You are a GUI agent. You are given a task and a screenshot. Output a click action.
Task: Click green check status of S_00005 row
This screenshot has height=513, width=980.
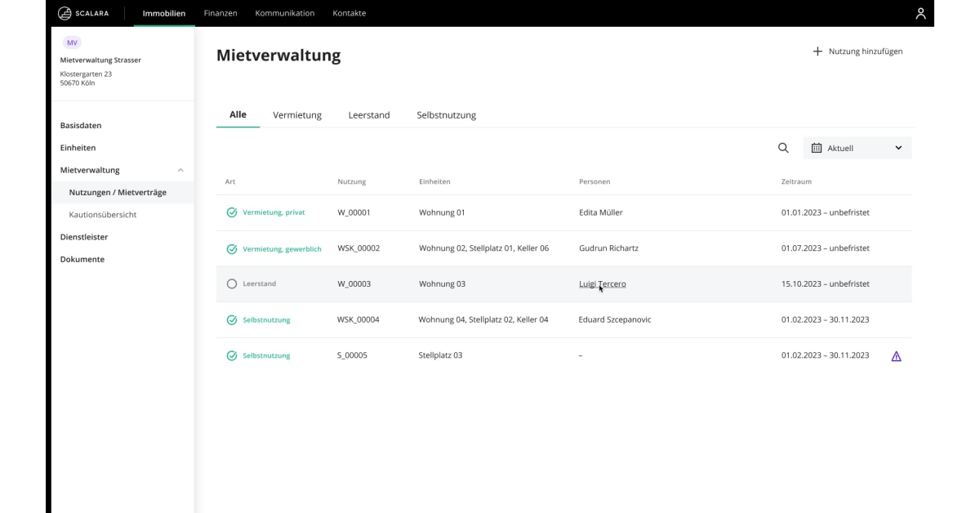tap(232, 356)
